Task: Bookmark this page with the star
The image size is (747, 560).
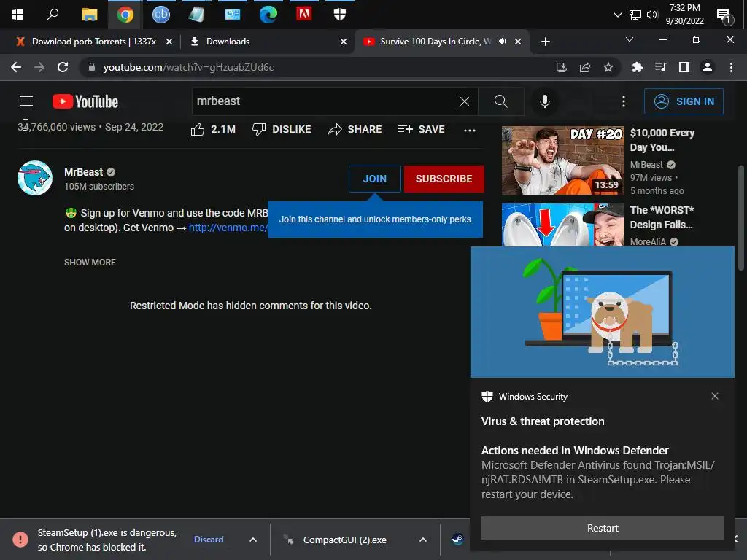Action: point(608,67)
